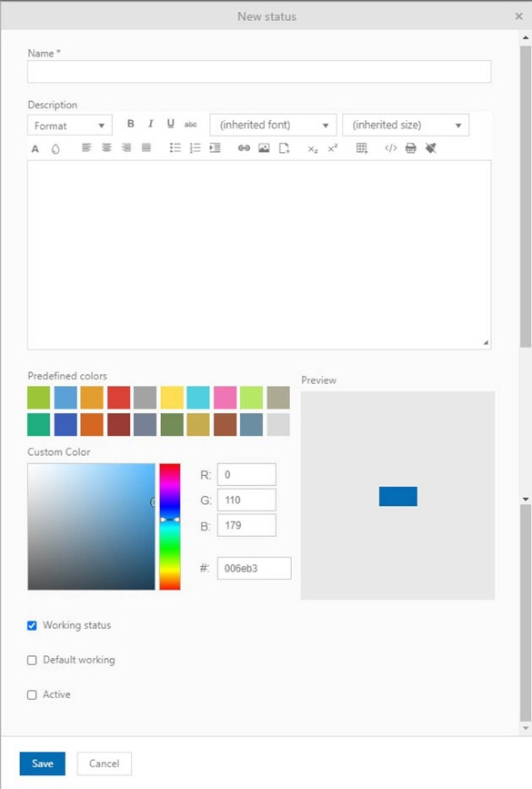The width and height of the screenshot is (532, 789).
Task: Toggle bold formatting in the description toolbar
Action: [x=130, y=124]
